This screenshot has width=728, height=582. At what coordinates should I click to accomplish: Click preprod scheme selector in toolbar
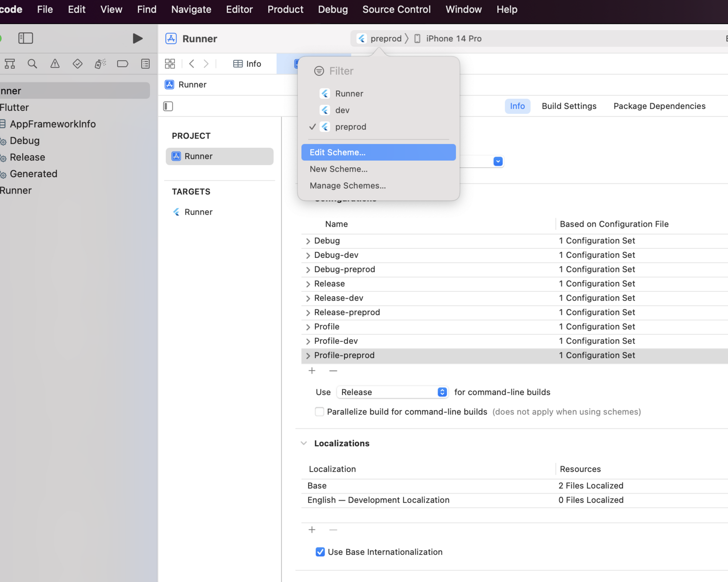coord(380,39)
